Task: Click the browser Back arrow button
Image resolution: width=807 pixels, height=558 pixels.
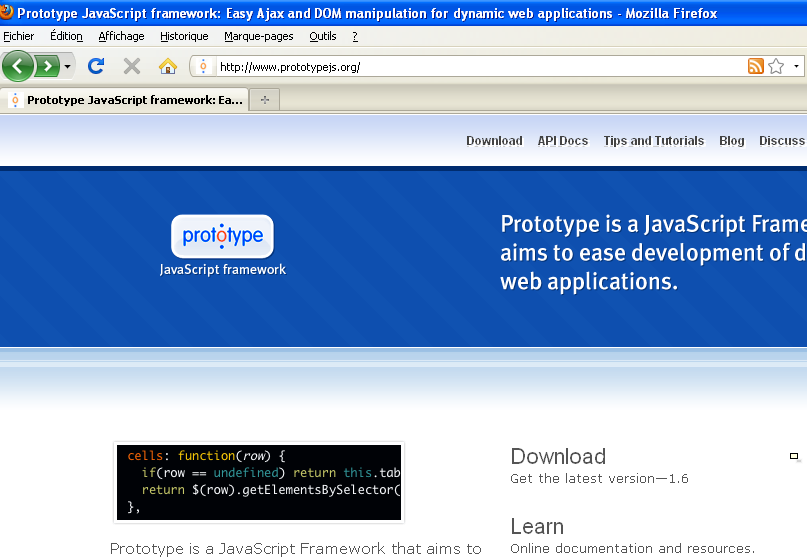Action: click(x=17, y=67)
